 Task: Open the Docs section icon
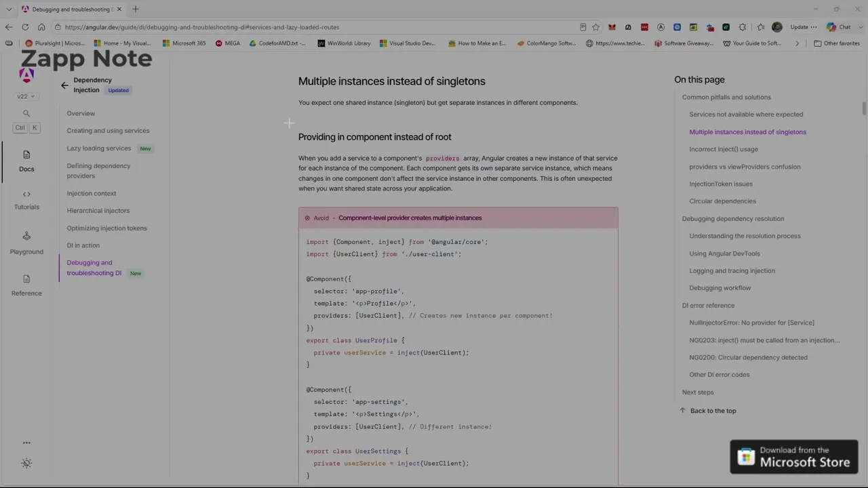[26, 155]
